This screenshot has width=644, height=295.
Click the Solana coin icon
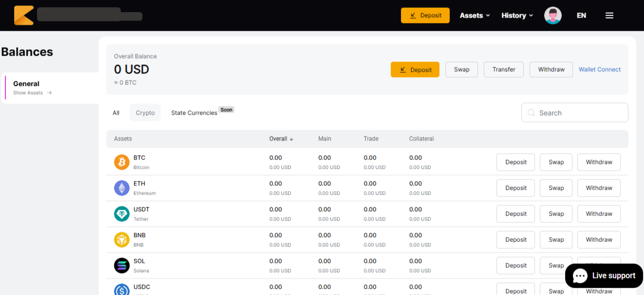point(122,265)
